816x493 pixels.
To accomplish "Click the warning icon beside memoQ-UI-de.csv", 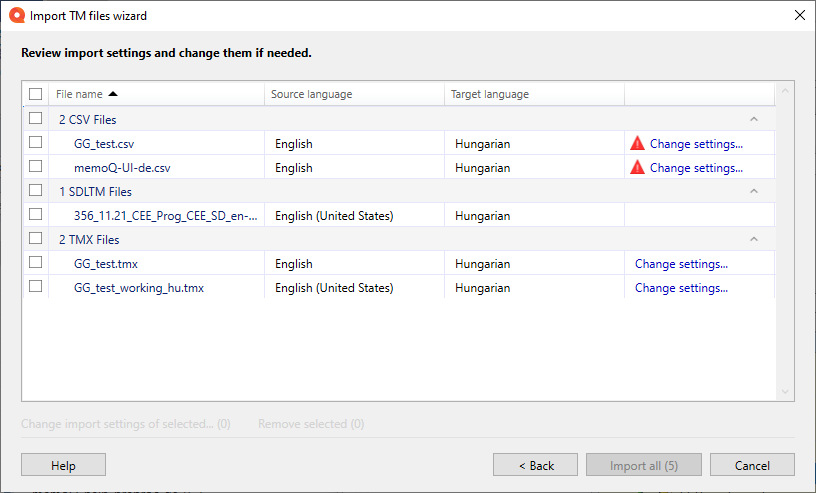I will point(637,167).
